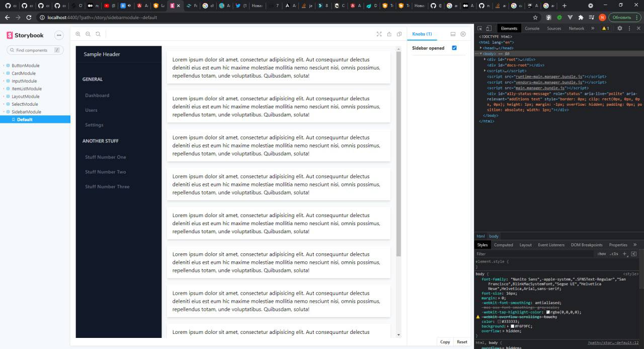Show more Styles pane tabs chevron

pyautogui.click(x=635, y=245)
